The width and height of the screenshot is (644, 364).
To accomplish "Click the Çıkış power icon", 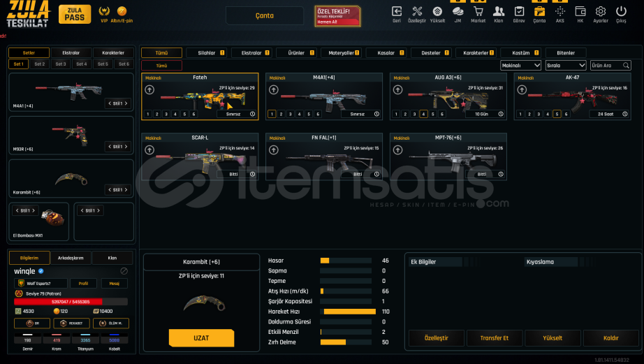I will pos(621,11).
